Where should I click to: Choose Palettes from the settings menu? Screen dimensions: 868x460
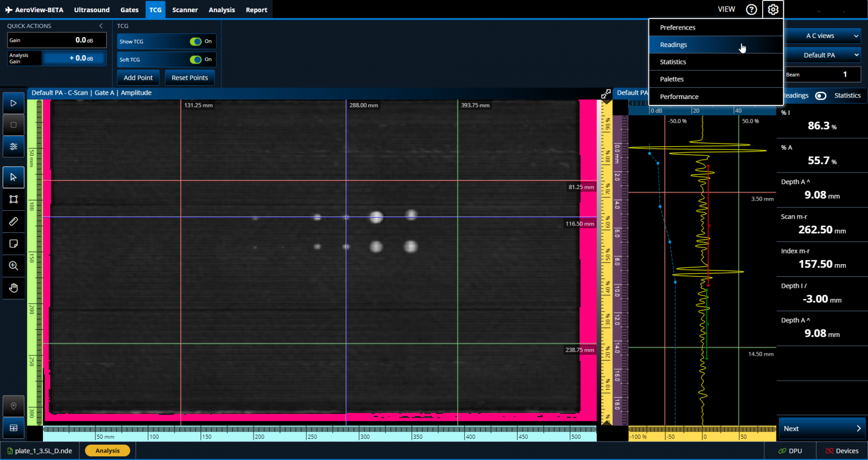(672, 79)
